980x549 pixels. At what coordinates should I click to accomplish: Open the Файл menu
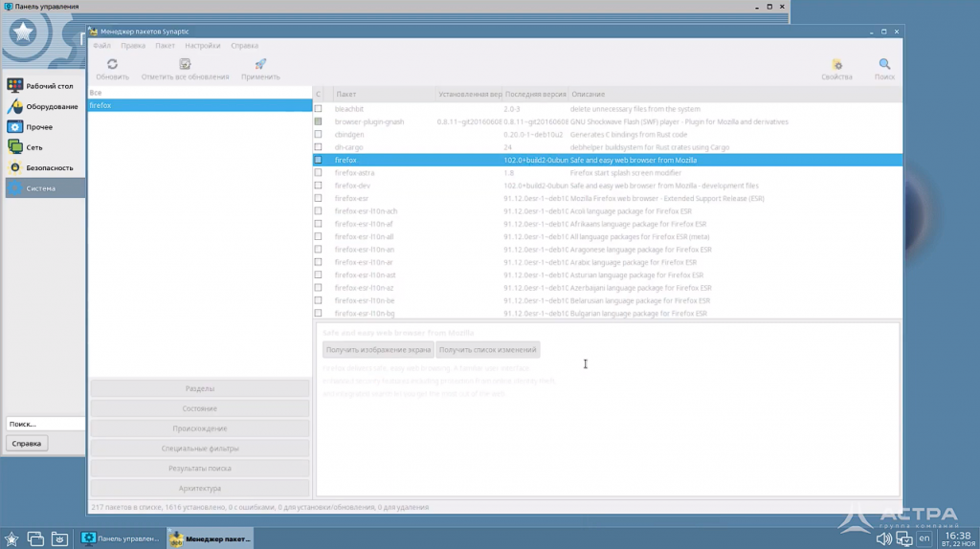click(101, 46)
